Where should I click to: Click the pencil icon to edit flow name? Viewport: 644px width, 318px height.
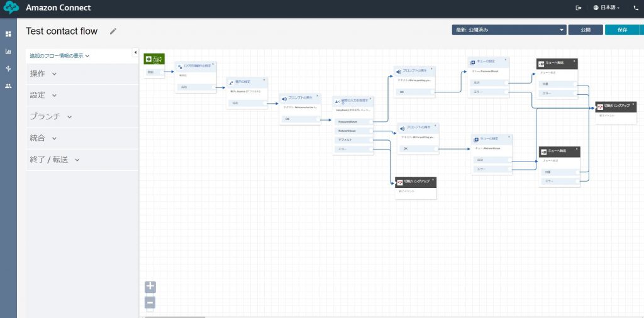click(x=113, y=31)
